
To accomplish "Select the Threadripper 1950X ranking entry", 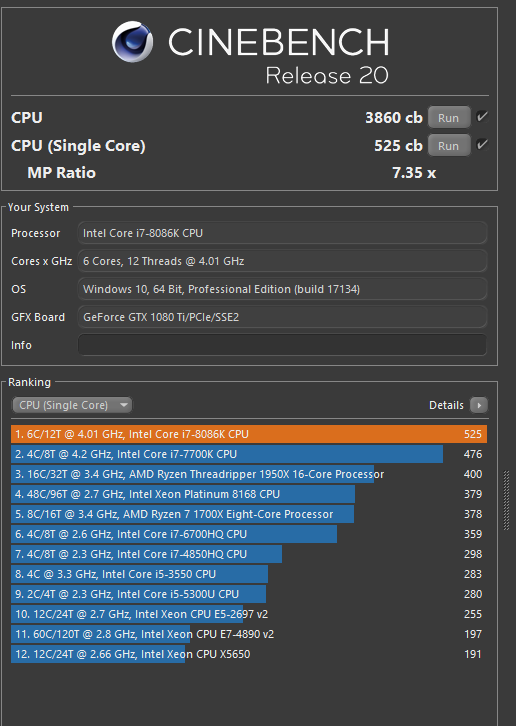I will tap(249, 474).
